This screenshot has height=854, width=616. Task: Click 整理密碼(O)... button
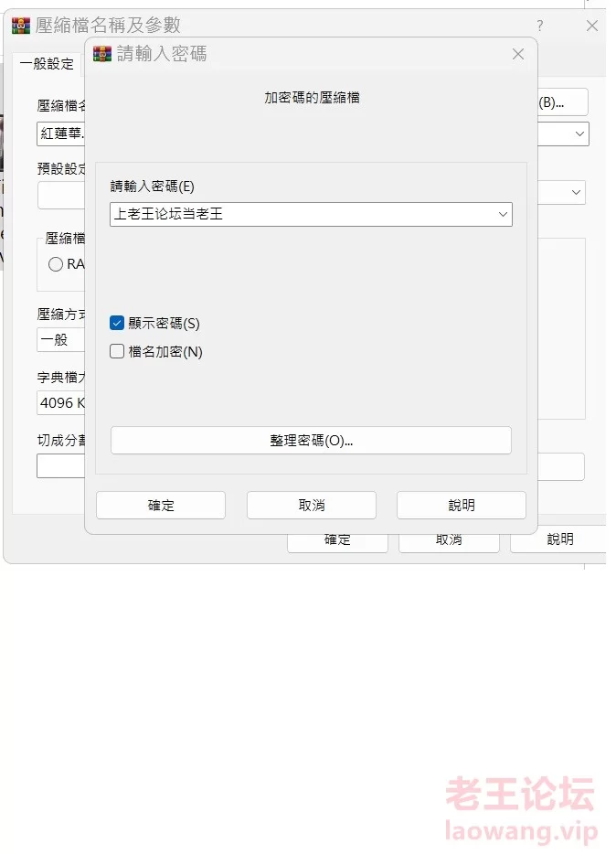(x=311, y=440)
